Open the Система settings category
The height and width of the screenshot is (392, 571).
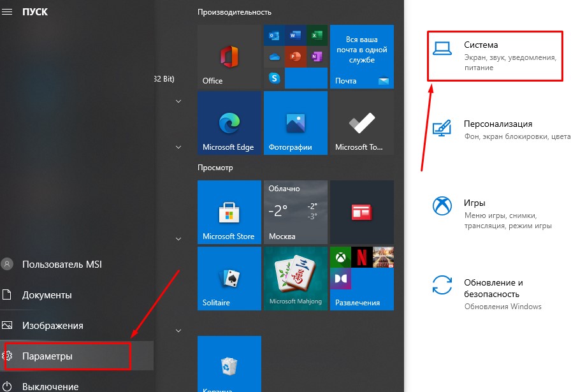point(495,55)
